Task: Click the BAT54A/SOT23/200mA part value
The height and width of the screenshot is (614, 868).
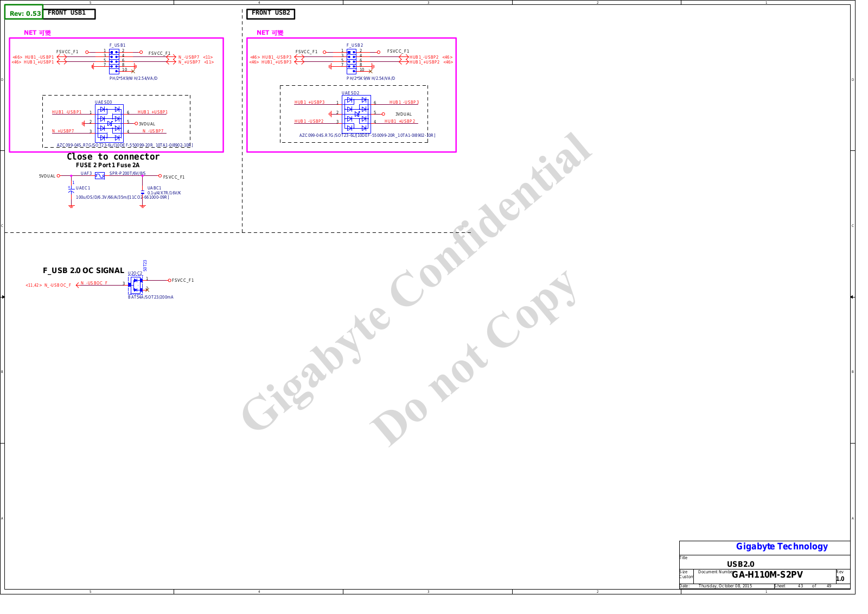Action: [x=151, y=297]
